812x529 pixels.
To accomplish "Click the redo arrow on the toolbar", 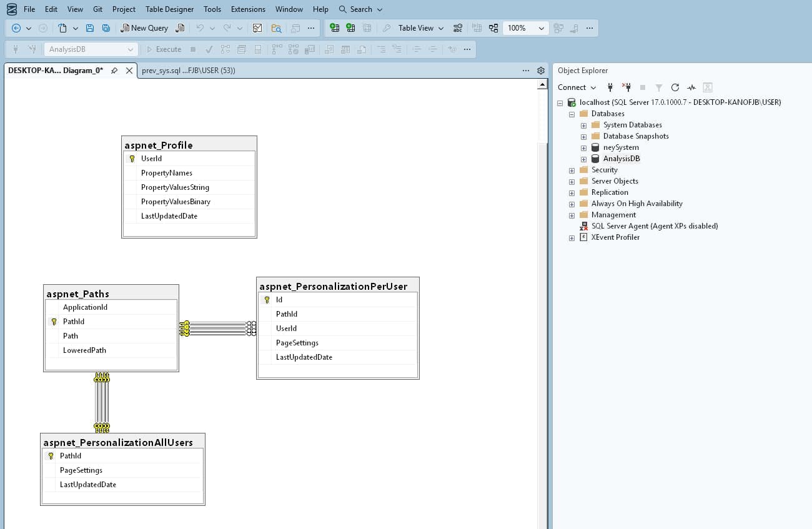I will coord(229,27).
